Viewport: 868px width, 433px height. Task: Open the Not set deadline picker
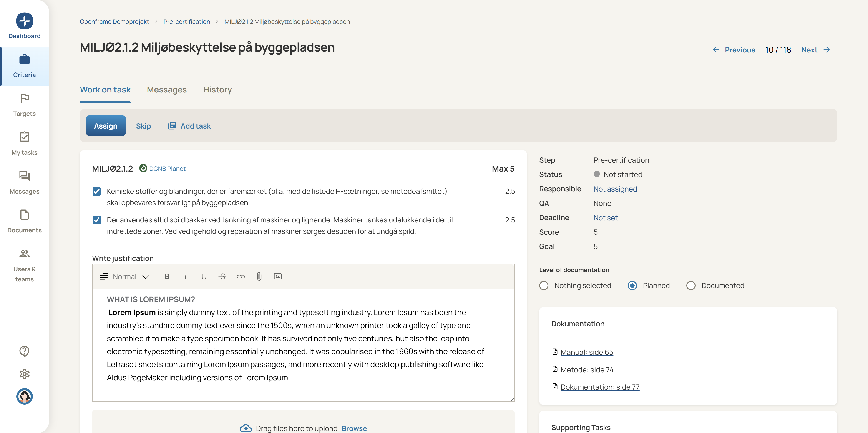[605, 218]
